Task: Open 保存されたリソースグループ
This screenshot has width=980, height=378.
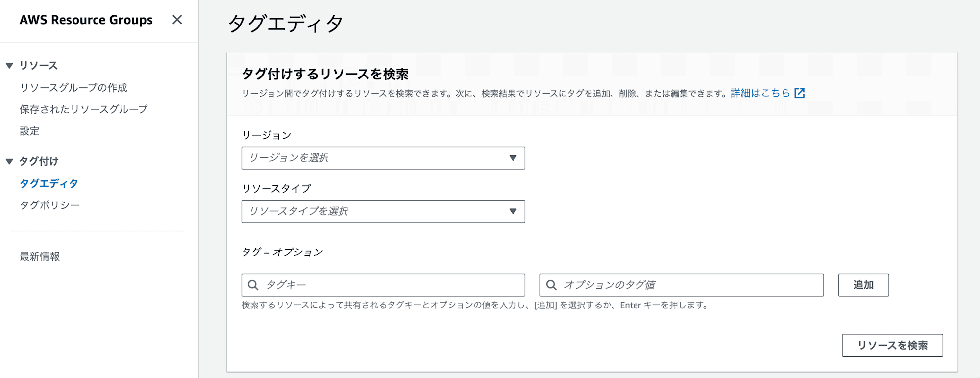Action: pos(84,109)
